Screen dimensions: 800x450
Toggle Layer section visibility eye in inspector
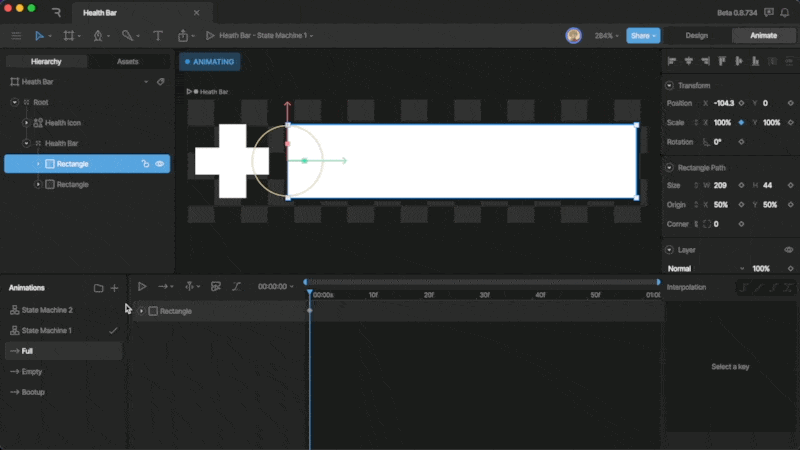point(789,250)
